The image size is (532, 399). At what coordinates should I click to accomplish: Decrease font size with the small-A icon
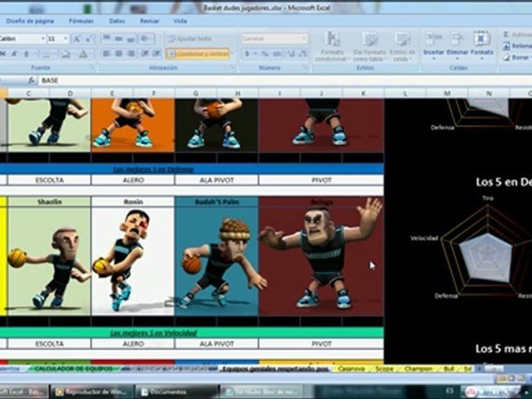(89, 39)
